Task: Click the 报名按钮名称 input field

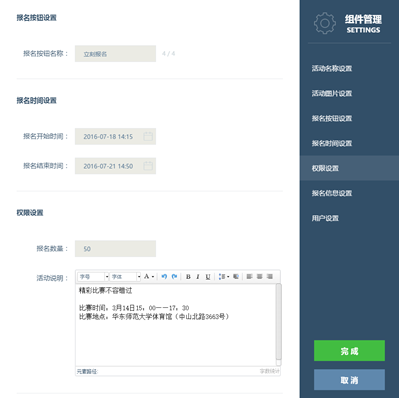Action: pos(115,54)
